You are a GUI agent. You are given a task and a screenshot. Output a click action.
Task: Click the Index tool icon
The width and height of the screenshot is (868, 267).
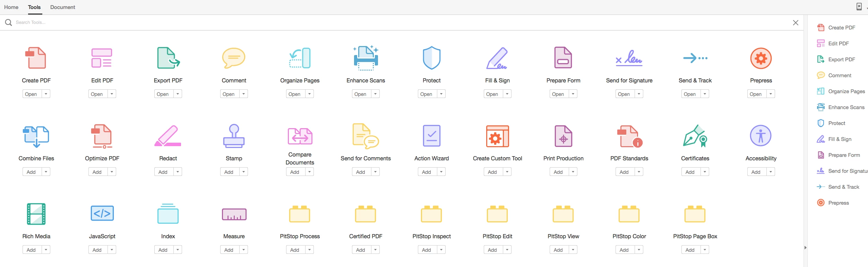(x=168, y=214)
